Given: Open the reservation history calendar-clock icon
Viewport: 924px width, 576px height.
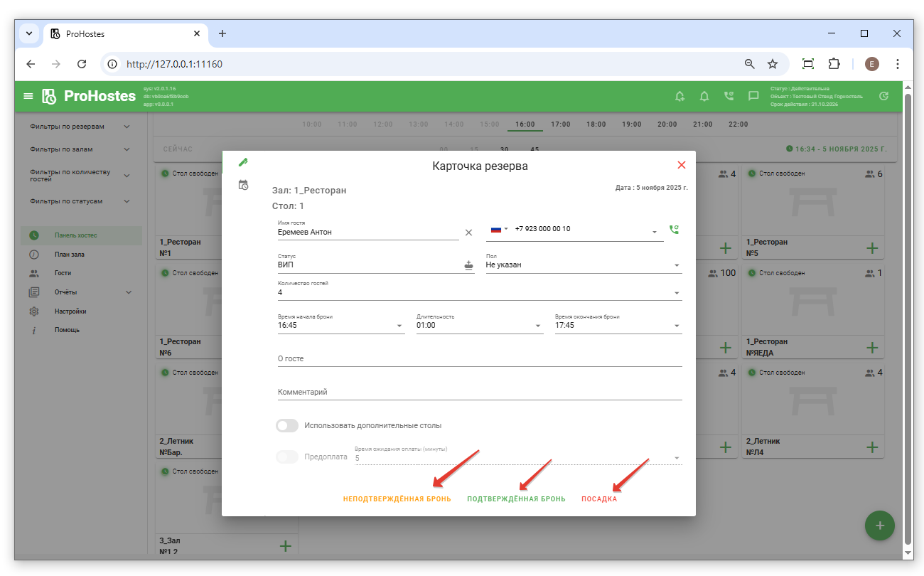Looking at the screenshot, I should coord(243,185).
